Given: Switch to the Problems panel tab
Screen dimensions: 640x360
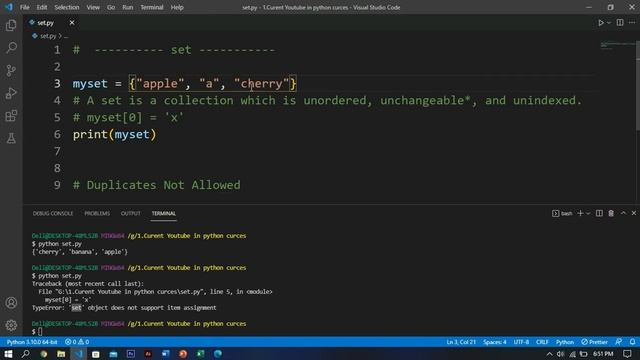Looking at the screenshot, I should click(x=97, y=213).
